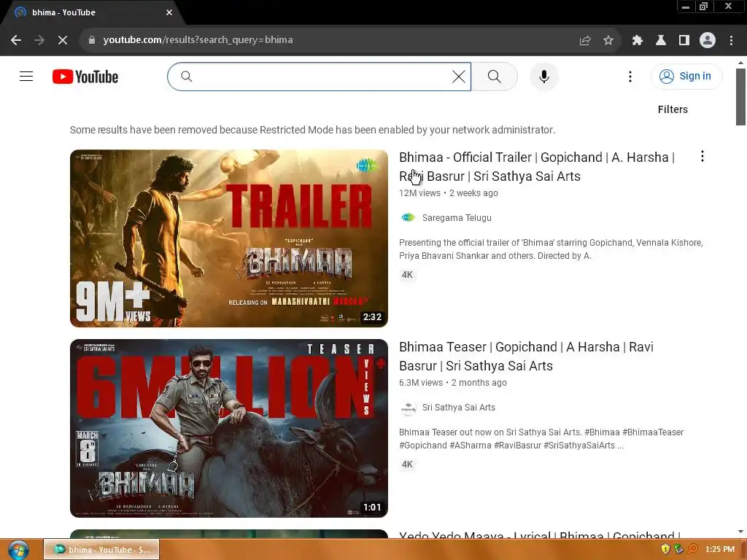Open bhima - YouTube taskbar button
Screen dimensions: 747x560
[x=101, y=550]
